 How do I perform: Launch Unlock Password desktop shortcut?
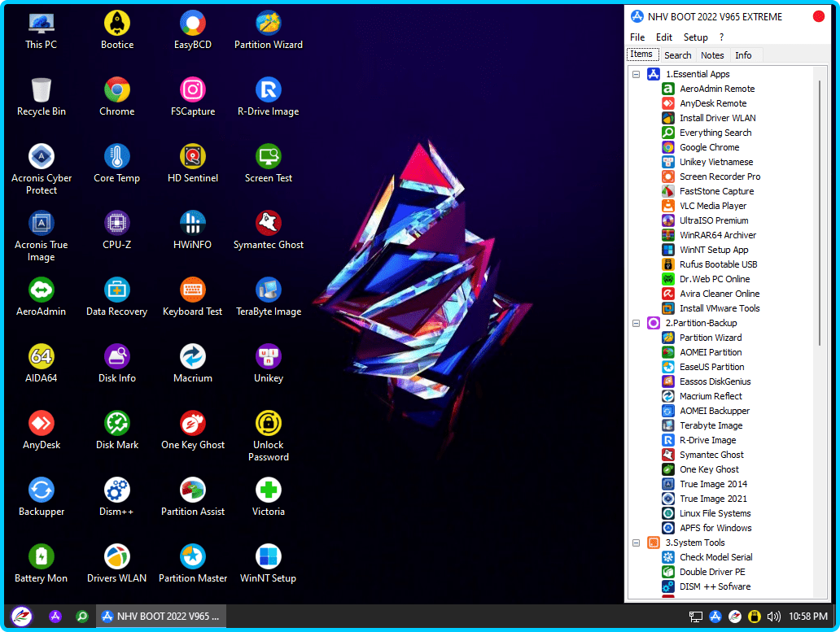[x=268, y=424]
